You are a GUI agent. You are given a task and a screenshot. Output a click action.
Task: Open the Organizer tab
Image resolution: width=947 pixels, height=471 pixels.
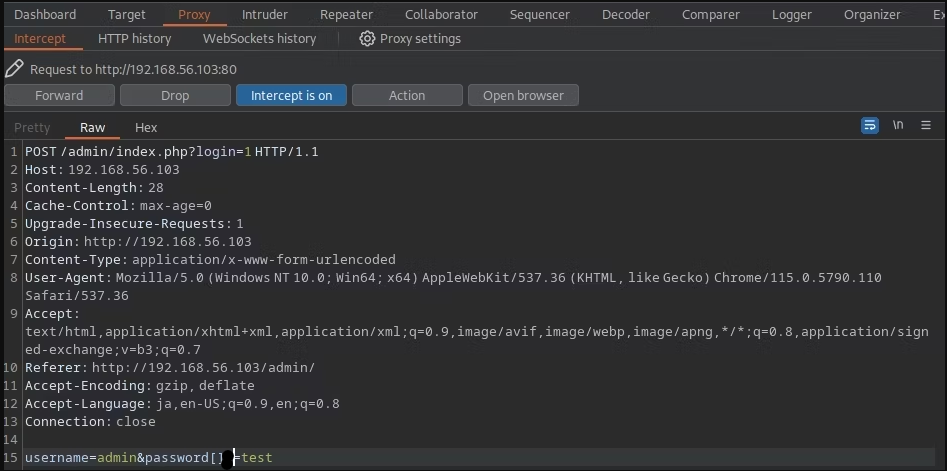point(872,14)
